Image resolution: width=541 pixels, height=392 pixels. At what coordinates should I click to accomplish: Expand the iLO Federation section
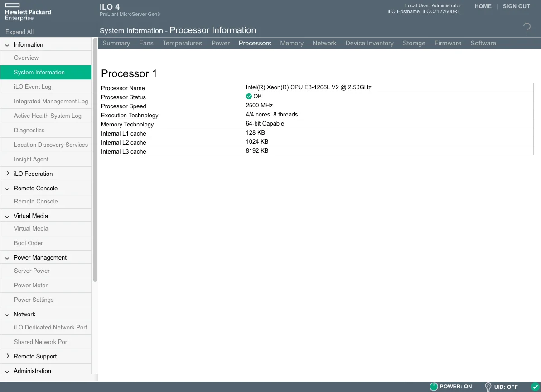pos(8,174)
